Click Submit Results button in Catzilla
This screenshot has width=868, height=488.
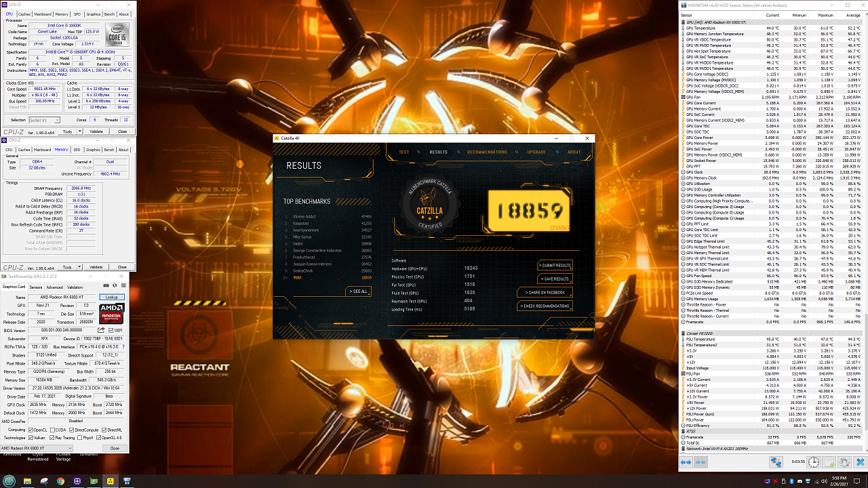tap(555, 265)
